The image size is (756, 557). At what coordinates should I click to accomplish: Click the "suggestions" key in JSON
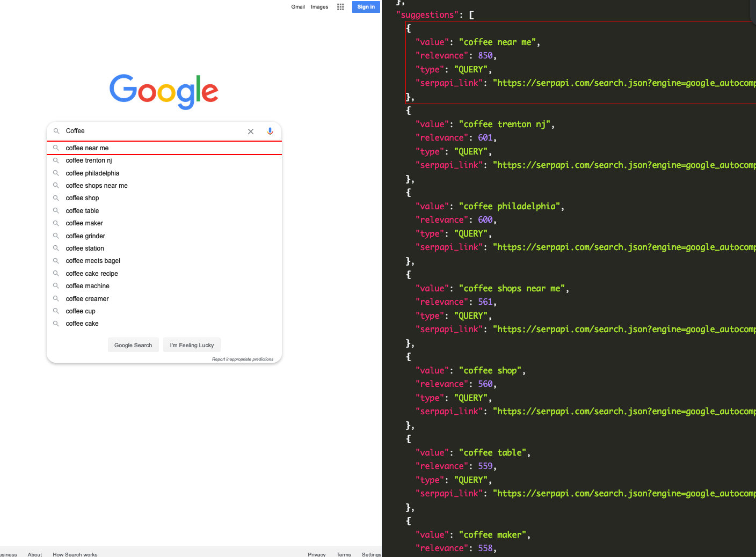coord(427,15)
